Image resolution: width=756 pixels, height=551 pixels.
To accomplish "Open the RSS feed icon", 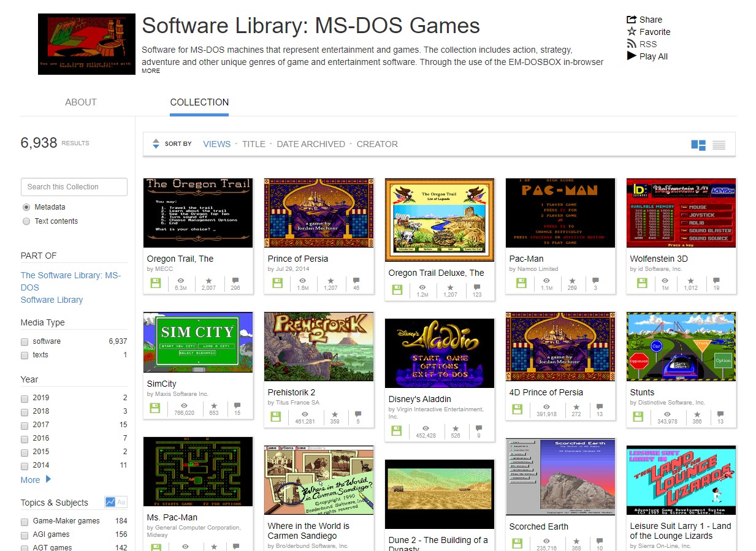I will tap(632, 44).
